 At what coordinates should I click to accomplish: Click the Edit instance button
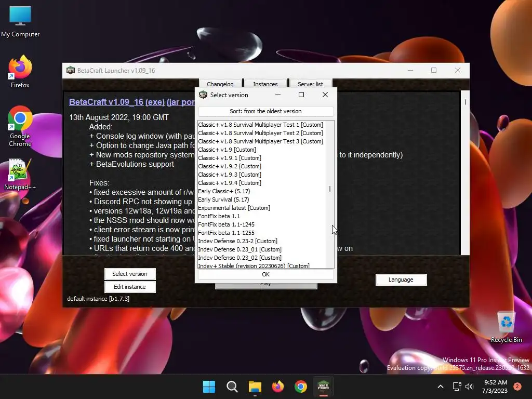(x=130, y=287)
